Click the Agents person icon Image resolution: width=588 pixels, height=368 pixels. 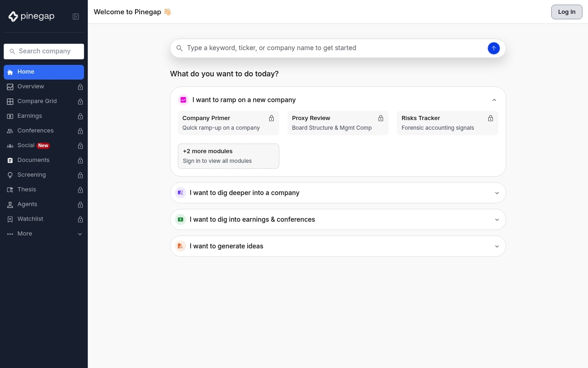tap(10, 205)
